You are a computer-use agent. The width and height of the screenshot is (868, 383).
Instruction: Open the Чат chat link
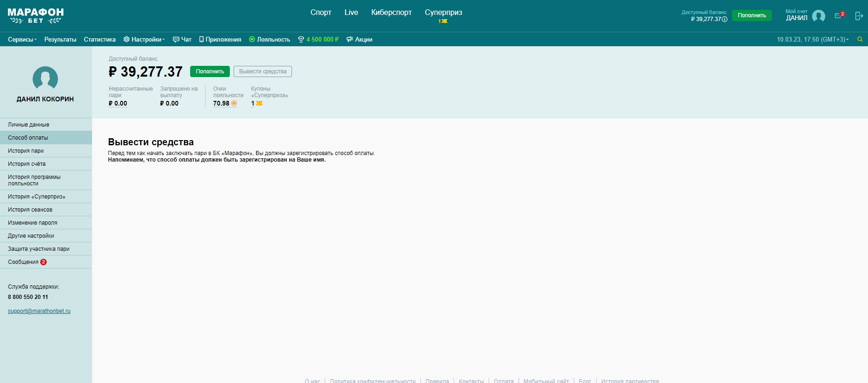coord(182,40)
